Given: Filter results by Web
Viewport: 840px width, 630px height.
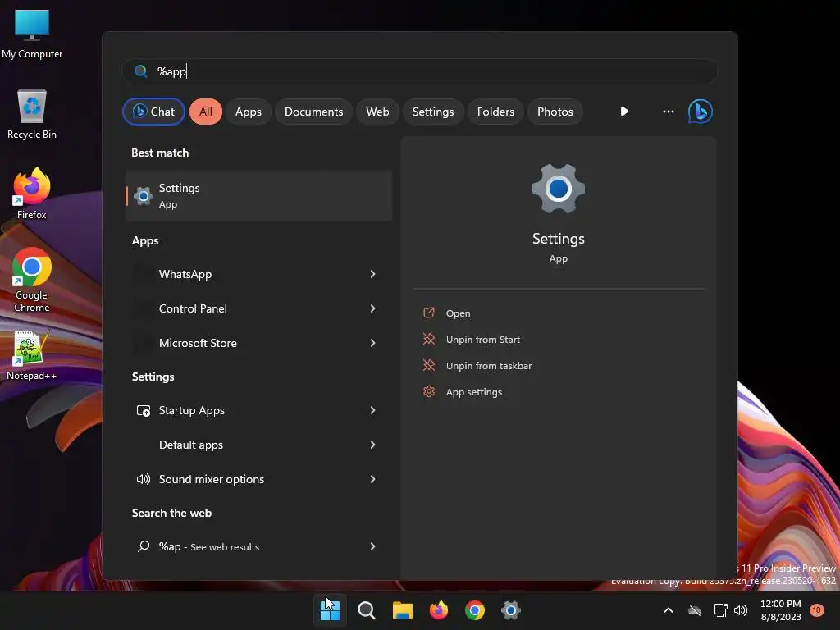Looking at the screenshot, I should [x=377, y=112].
